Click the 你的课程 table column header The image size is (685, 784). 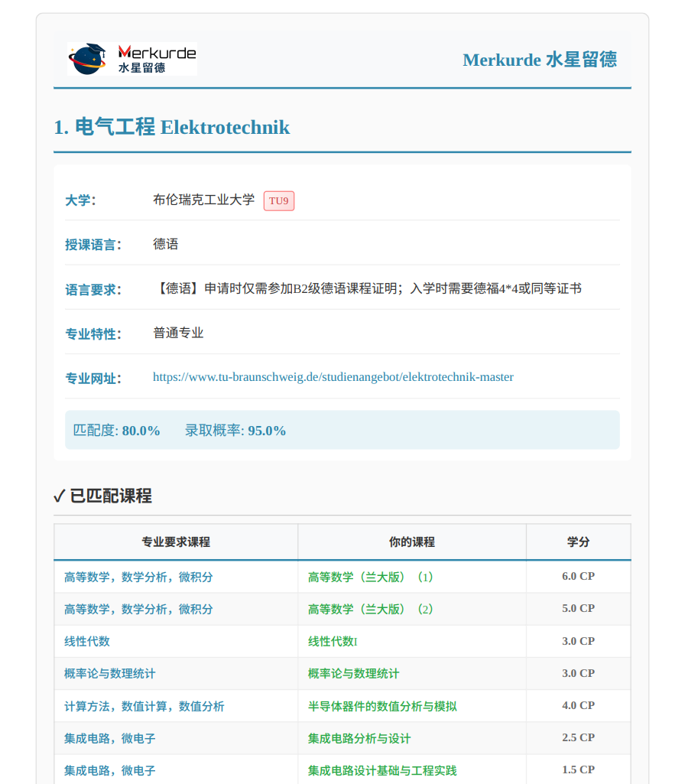coord(411,541)
